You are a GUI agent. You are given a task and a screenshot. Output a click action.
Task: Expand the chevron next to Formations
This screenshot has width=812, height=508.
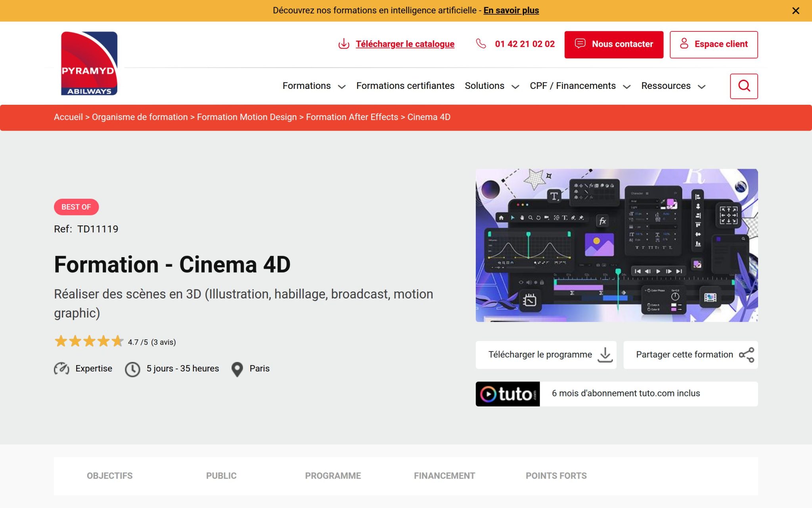[342, 87]
